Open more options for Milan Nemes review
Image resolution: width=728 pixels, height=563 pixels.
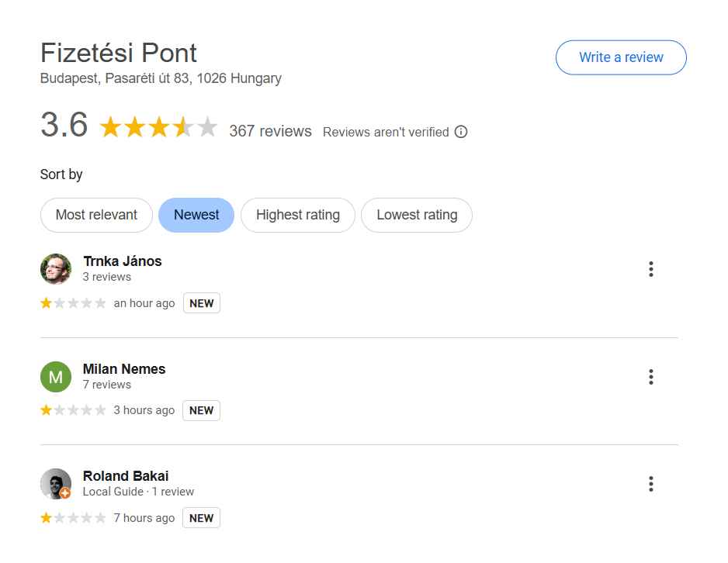point(650,377)
